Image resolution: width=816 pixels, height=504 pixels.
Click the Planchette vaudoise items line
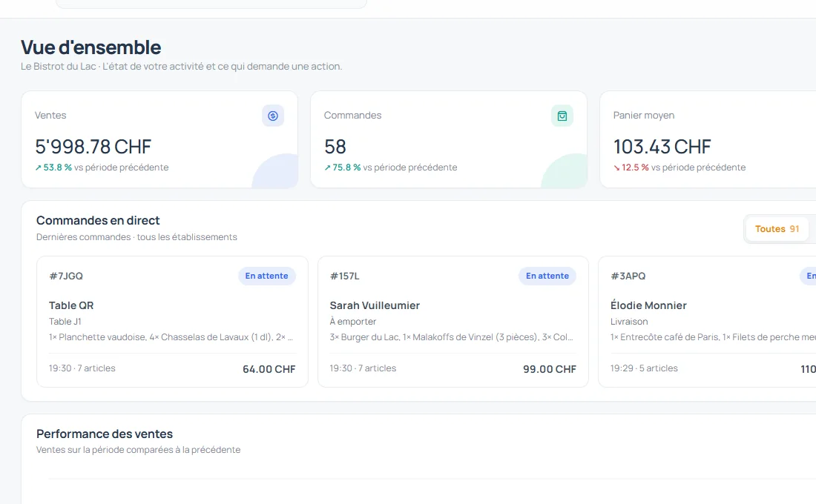(171, 337)
